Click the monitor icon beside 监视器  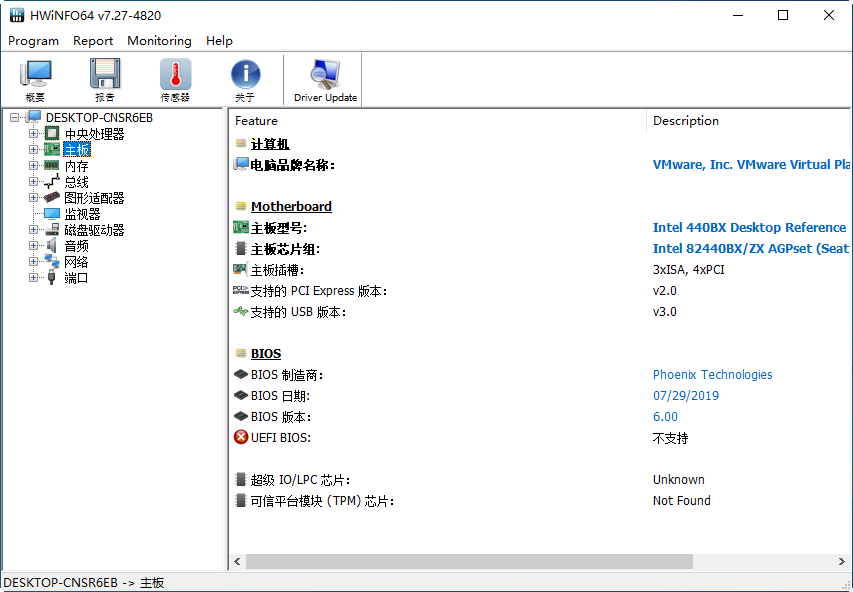(52, 213)
